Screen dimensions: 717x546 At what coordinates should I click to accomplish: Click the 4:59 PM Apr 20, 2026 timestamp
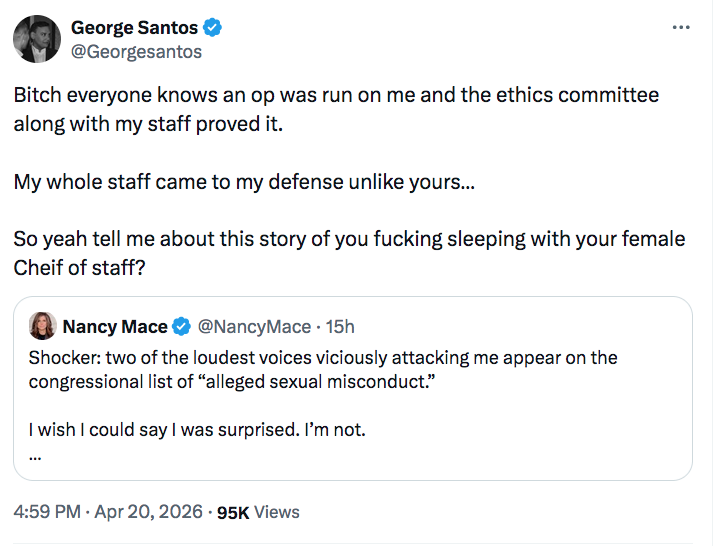coord(107,511)
